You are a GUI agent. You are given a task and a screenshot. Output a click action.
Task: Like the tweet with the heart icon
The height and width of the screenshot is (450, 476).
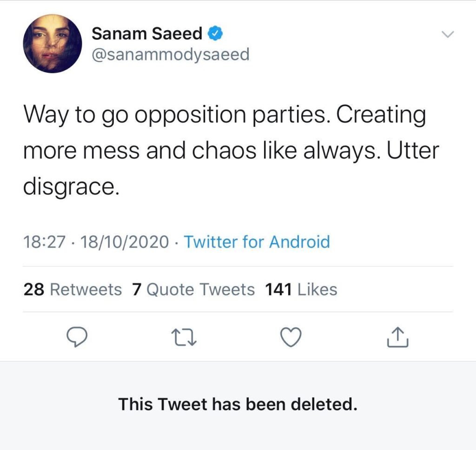tap(292, 337)
